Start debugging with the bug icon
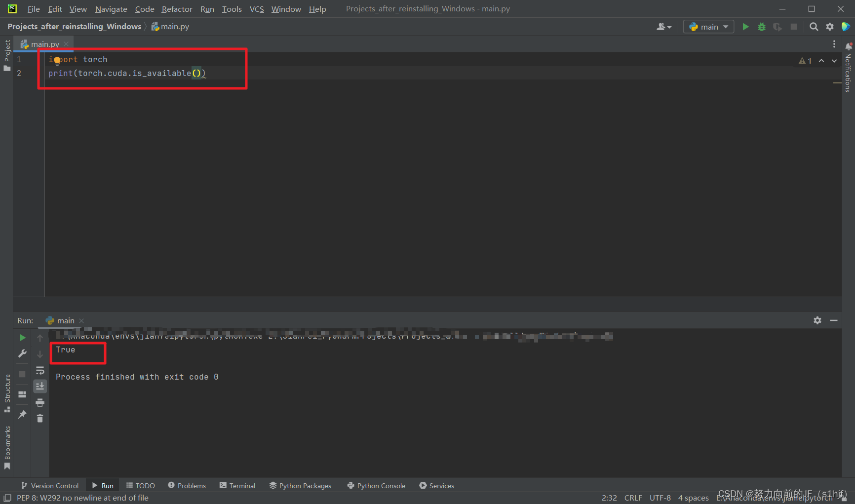This screenshot has height=504, width=855. pyautogui.click(x=762, y=27)
